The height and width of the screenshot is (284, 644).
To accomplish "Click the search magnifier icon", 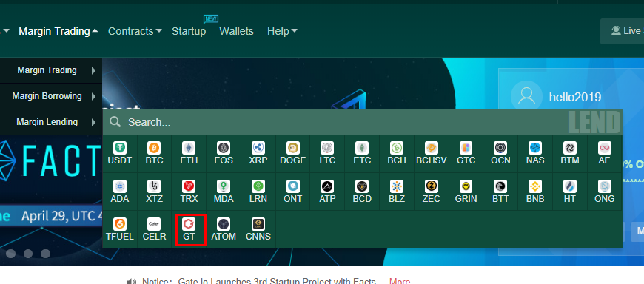I will point(115,121).
